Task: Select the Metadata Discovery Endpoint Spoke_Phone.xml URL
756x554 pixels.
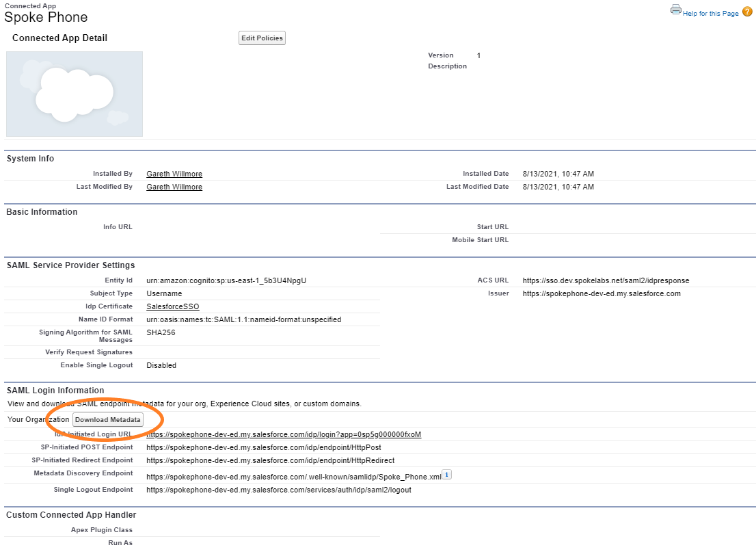Action: 293,477
